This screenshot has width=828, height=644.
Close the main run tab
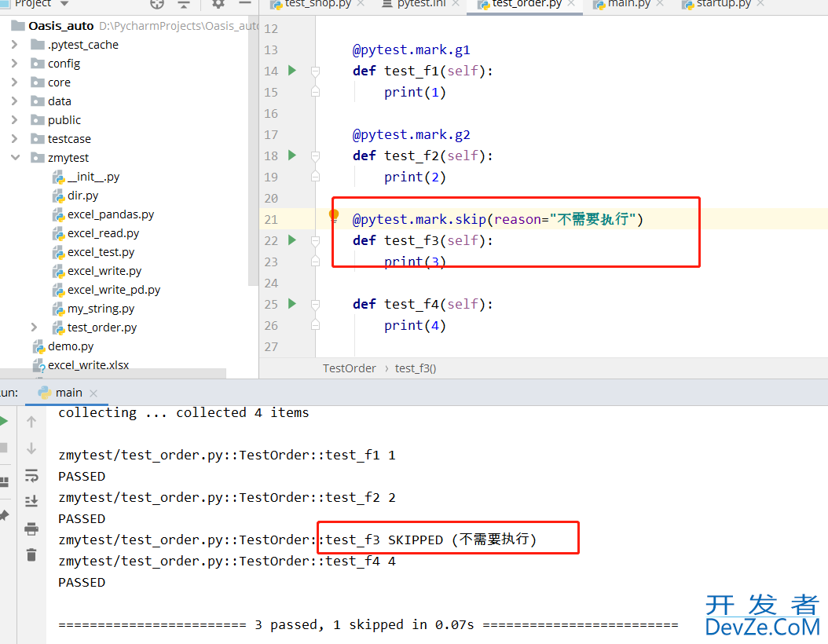click(93, 393)
